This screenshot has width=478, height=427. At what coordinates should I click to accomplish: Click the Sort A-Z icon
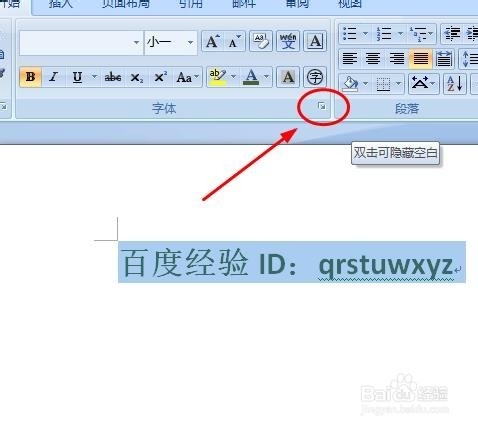pos(455,84)
